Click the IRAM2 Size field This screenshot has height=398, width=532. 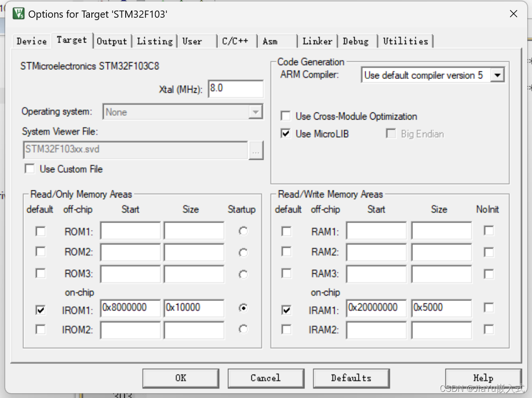tap(441, 330)
